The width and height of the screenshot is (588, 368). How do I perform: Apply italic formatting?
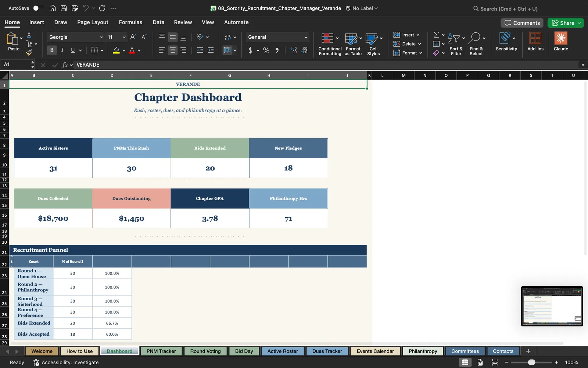[62, 50]
